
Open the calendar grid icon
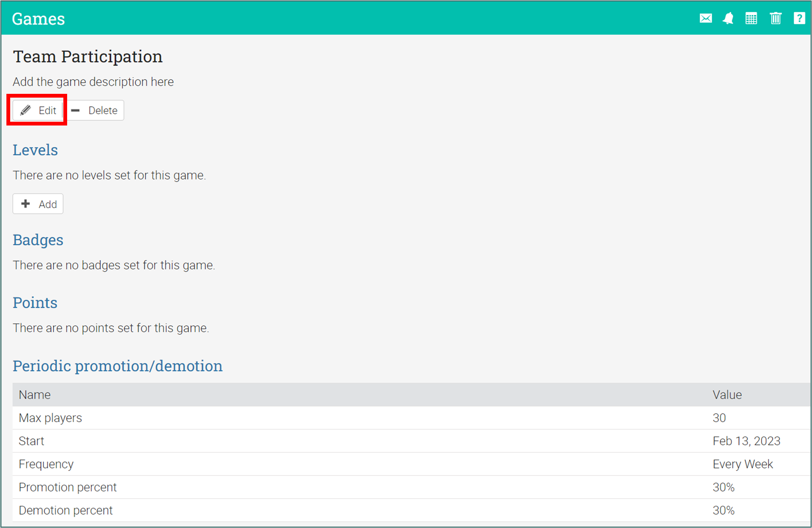[751, 18]
